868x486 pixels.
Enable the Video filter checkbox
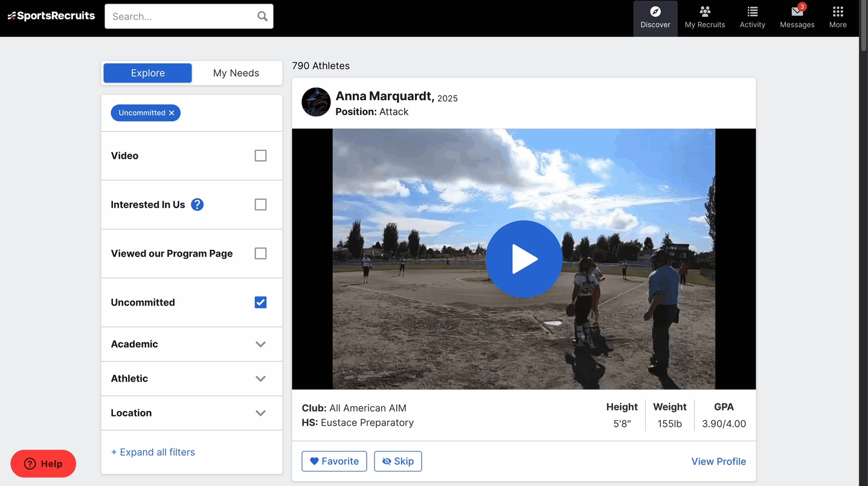260,156
